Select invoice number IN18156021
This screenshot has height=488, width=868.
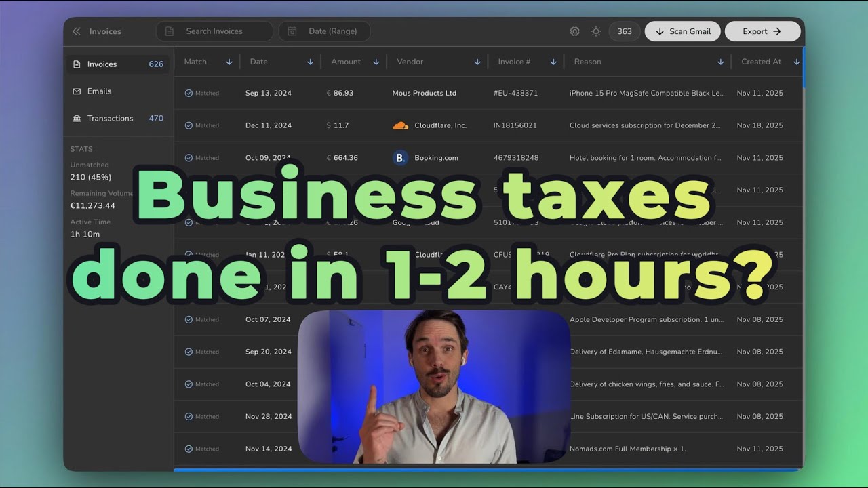(x=515, y=125)
